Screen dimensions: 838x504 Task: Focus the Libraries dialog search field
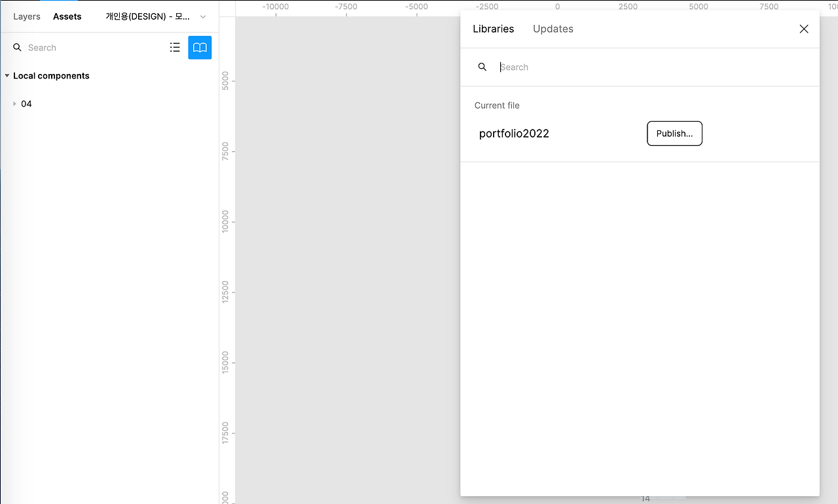tap(648, 67)
